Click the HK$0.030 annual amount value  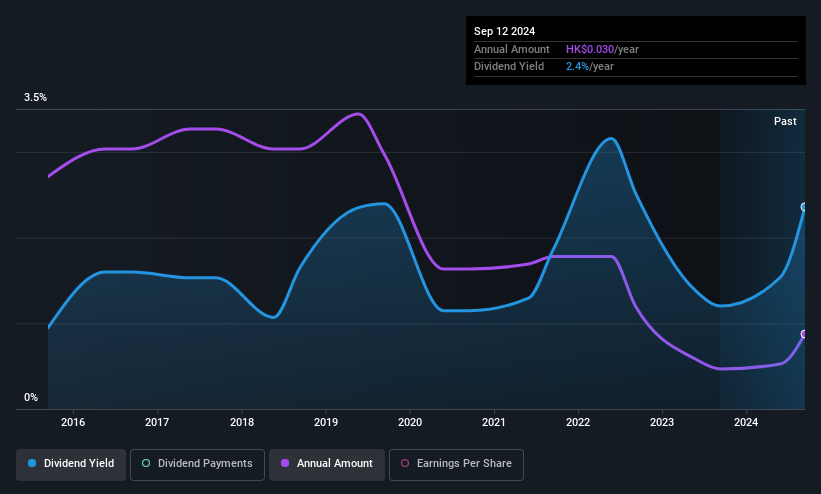[590, 49]
